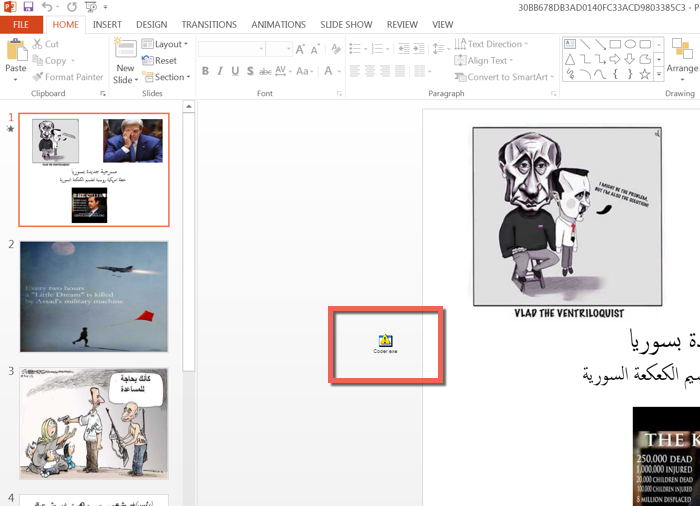Click Increase List Level icon
700x506 pixels.
click(419, 48)
